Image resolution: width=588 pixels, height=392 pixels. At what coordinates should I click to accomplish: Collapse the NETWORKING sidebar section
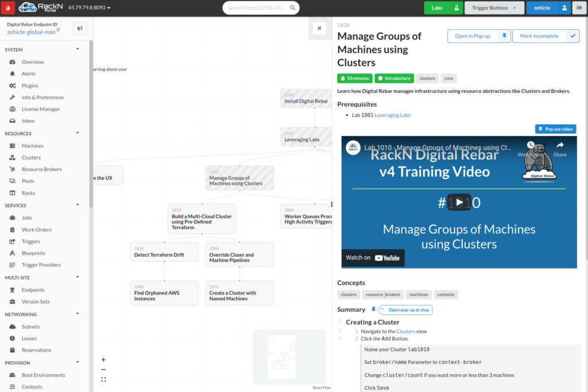78,314
